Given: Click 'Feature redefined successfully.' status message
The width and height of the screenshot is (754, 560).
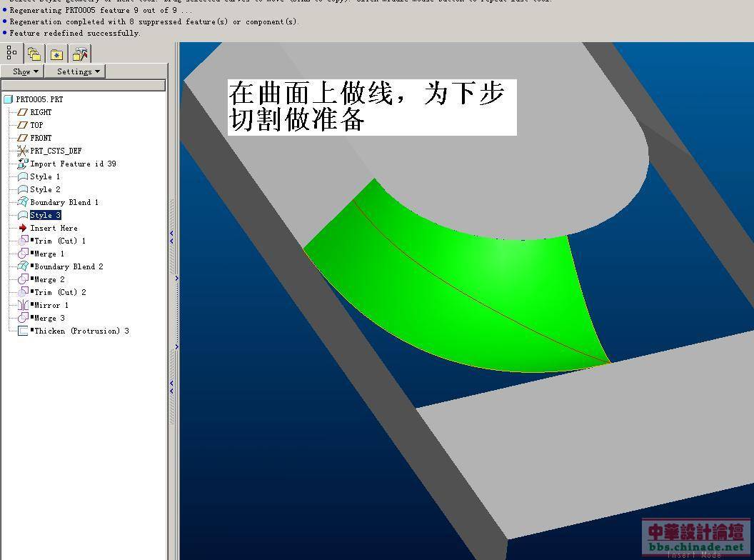Looking at the screenshot, I should [x=75, y=33].
